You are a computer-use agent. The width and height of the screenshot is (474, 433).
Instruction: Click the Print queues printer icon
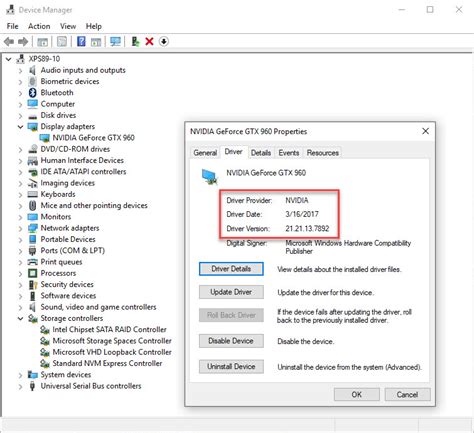[x=32, y=262]
